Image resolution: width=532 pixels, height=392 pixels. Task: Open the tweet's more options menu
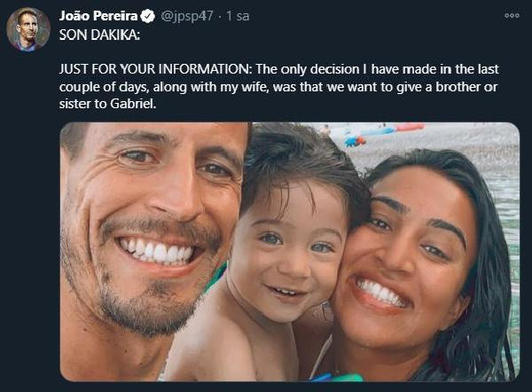point(511,15)
